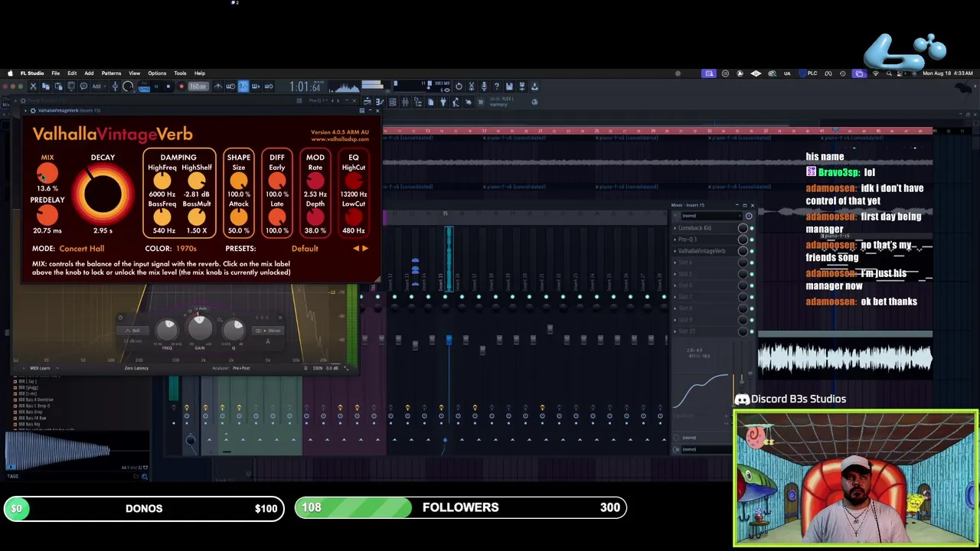The height and width of the screenshot is (551, 980).
Task: Open the Tools menu
Action: click(x=180, y=73)
